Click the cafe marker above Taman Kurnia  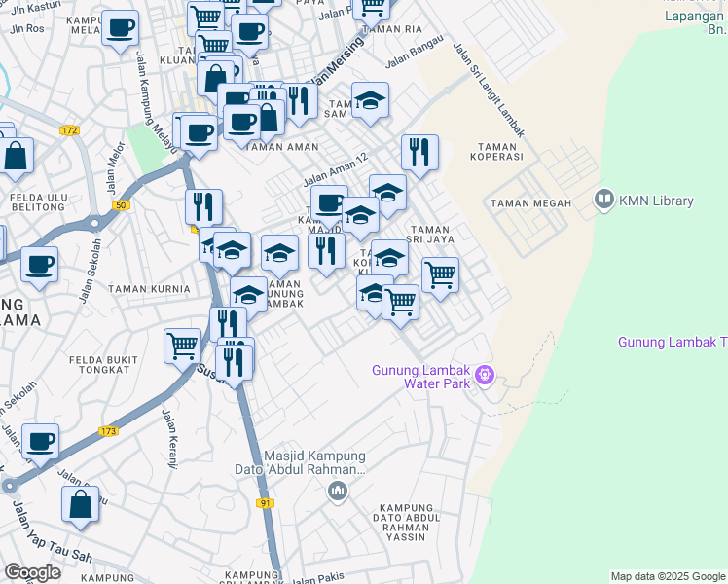point(40,265)
